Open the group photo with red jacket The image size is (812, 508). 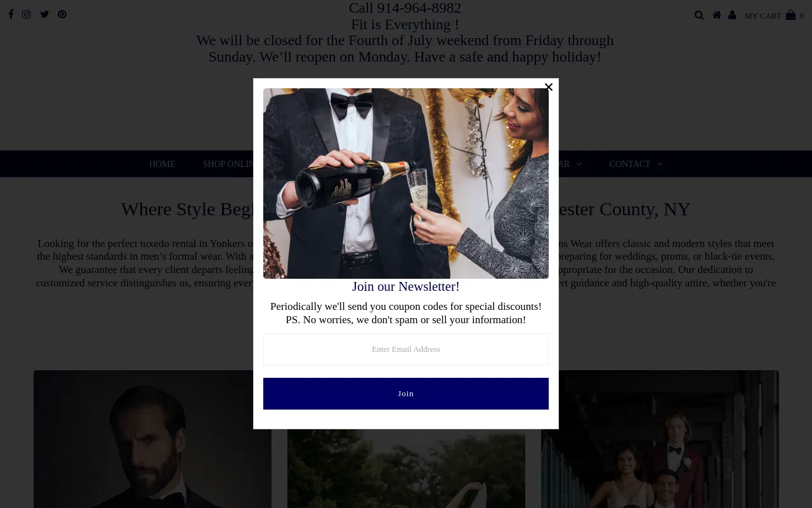click(x=660, y=439)
